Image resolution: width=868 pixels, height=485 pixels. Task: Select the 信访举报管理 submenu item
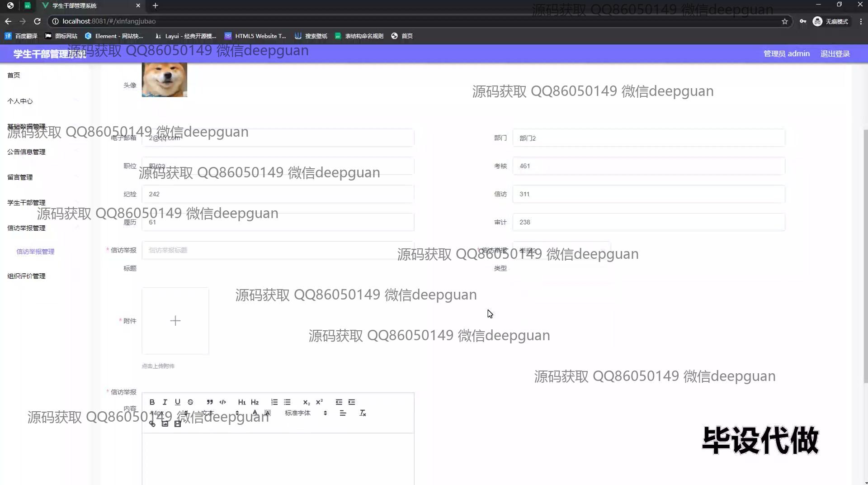(35, 252)
